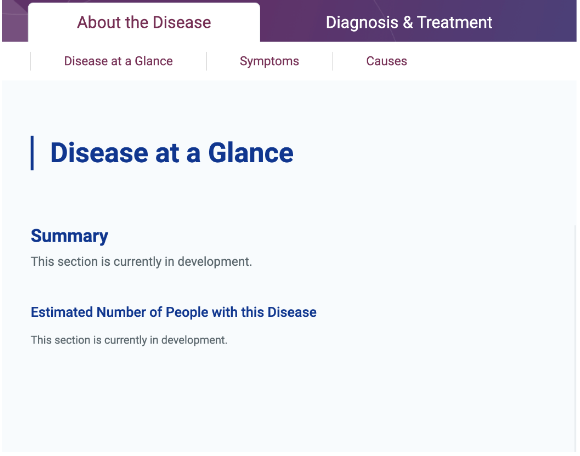Click the purple banner corner left of About the Disease
Screen dimensions: 580x456
(15, 22)
